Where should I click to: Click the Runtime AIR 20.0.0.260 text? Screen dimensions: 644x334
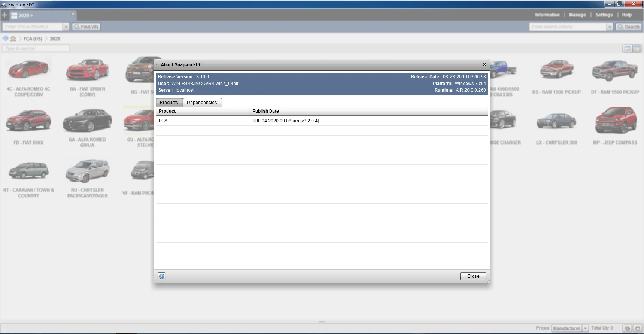tap(460, 90)
